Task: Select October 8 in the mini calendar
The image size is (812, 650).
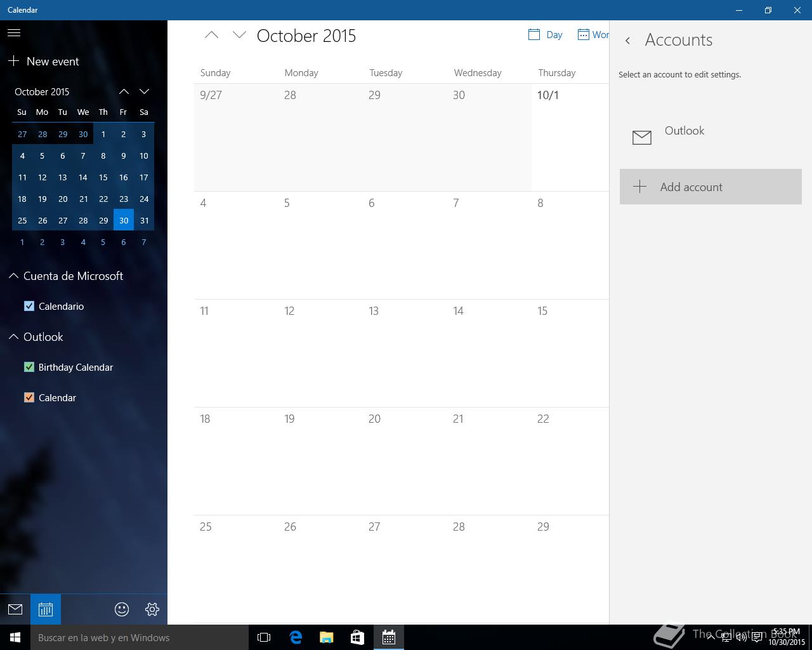Action: coord(103,156)
